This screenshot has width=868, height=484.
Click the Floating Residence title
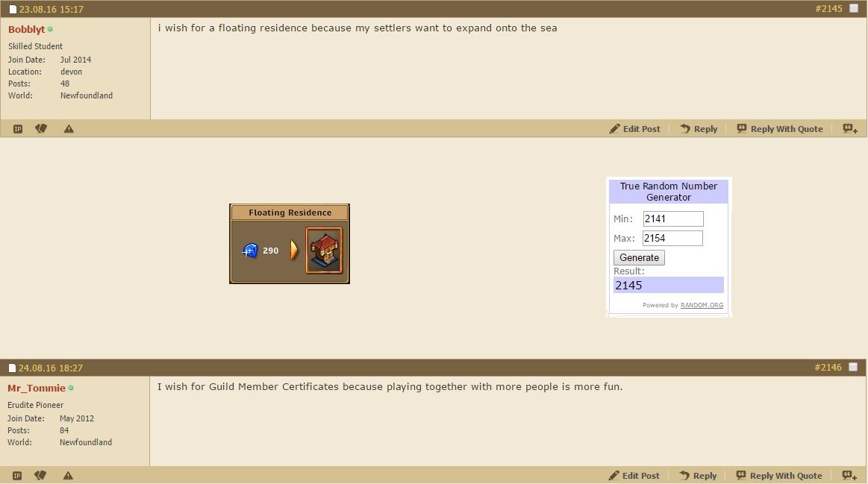pos(290,213)
